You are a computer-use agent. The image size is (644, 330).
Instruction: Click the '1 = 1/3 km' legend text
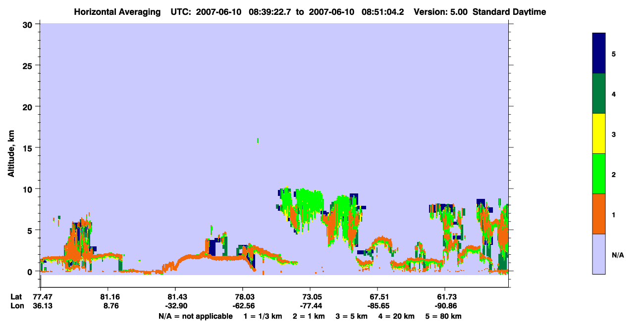pos(263,316)
